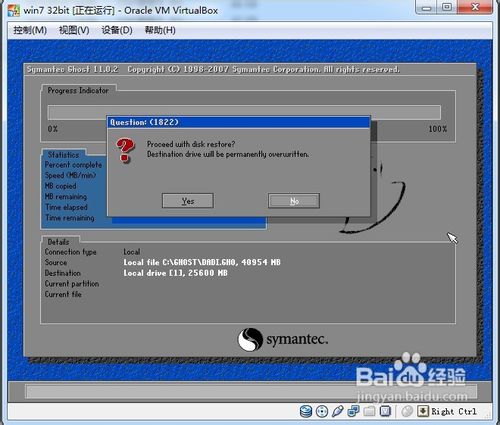Close the VirtualBox window
Screen dimensions: 500x425
[475, 7]
